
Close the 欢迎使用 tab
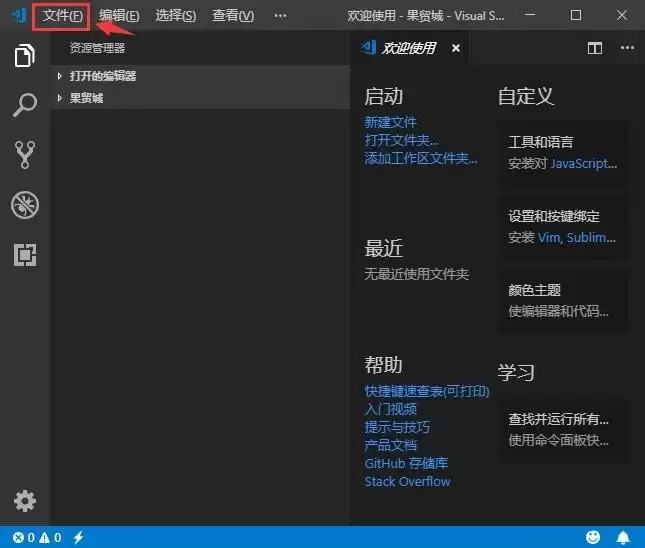tap(456, 47)
